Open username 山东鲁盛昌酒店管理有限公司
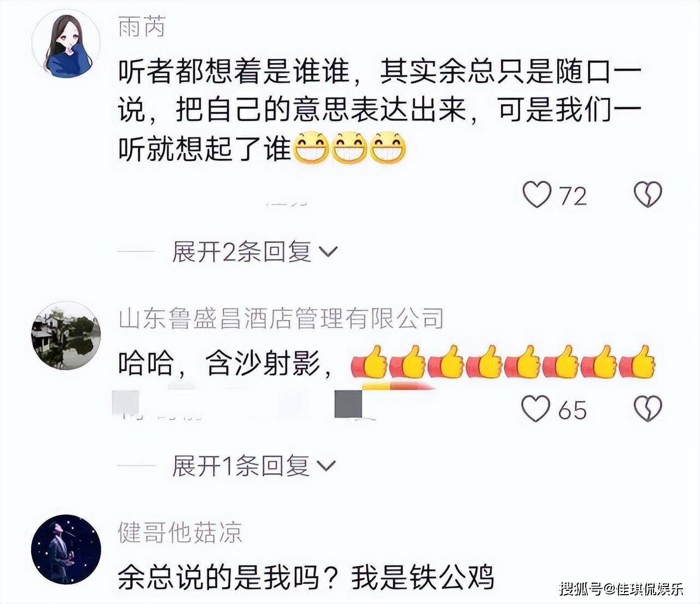 click(x=281, y=318)
